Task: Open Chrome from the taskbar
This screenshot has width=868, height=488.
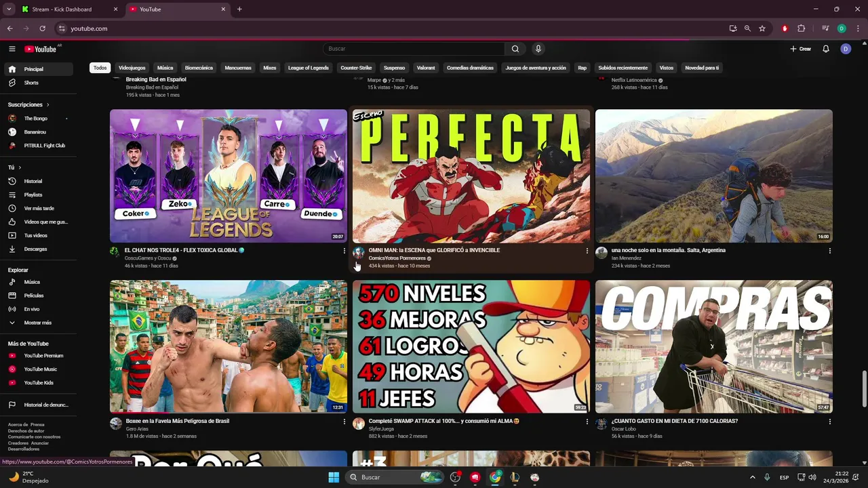Action: click(x=495, y=477)
